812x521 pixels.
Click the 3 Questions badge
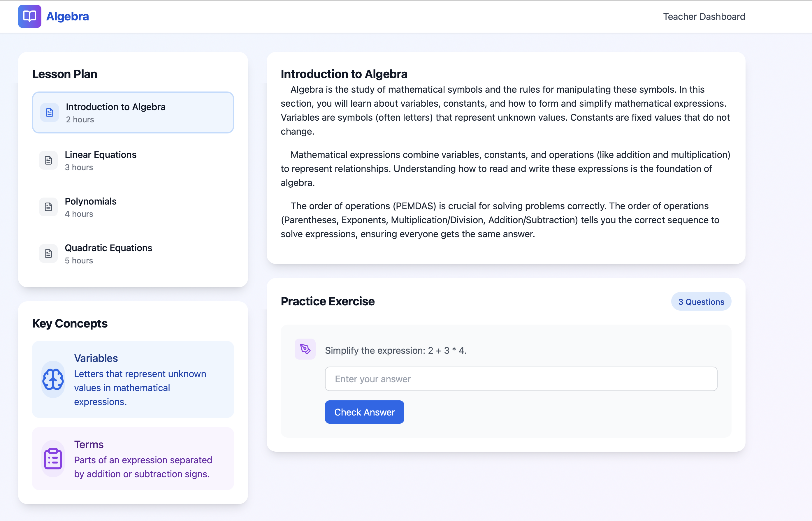coord(701,302)
